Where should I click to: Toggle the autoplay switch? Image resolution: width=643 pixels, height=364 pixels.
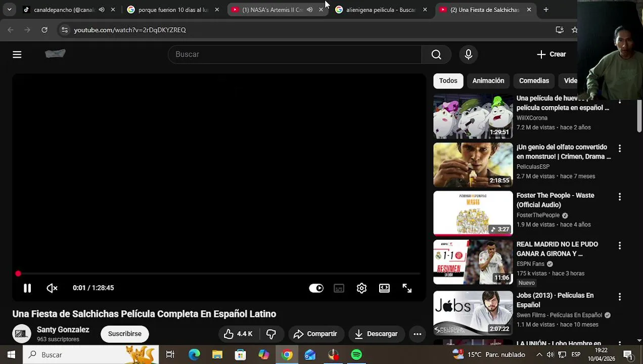point(316,288)
